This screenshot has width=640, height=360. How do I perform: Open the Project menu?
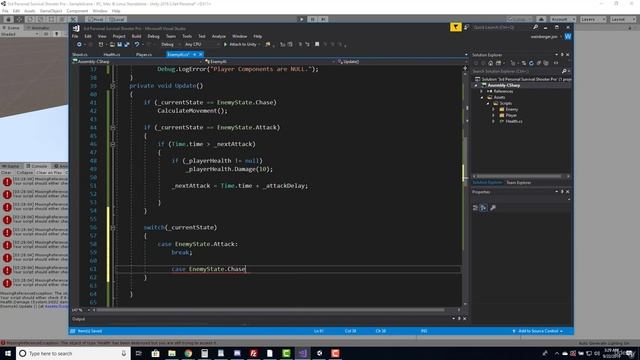pos(119,36)
